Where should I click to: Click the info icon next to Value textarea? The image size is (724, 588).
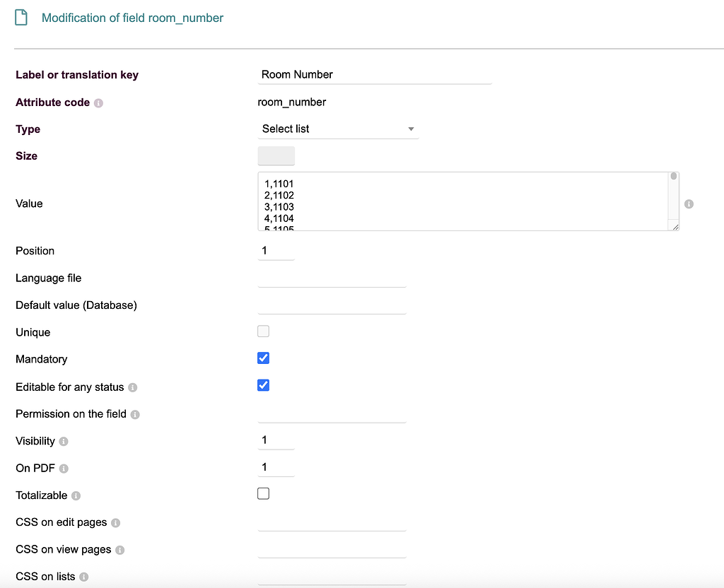(689, 204)
